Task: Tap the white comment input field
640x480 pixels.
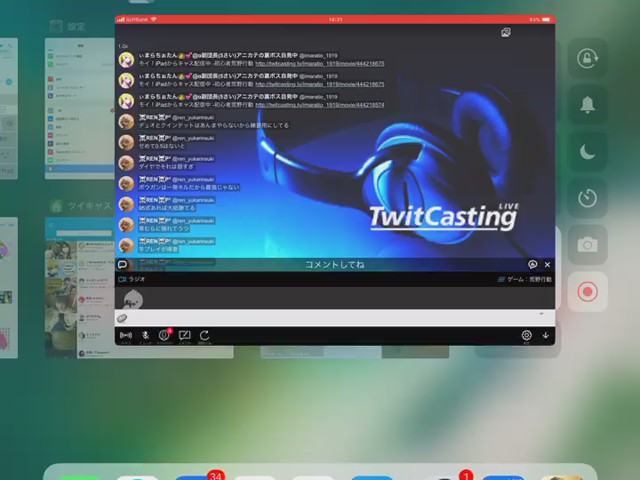Action: pyautogui.click(x=335, y=318)
